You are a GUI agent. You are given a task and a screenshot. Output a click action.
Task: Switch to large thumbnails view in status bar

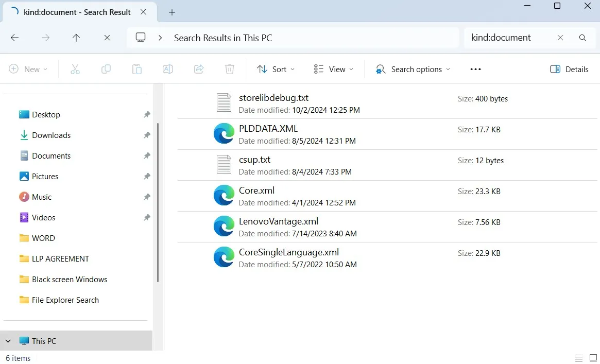click(x=593, y=357)
